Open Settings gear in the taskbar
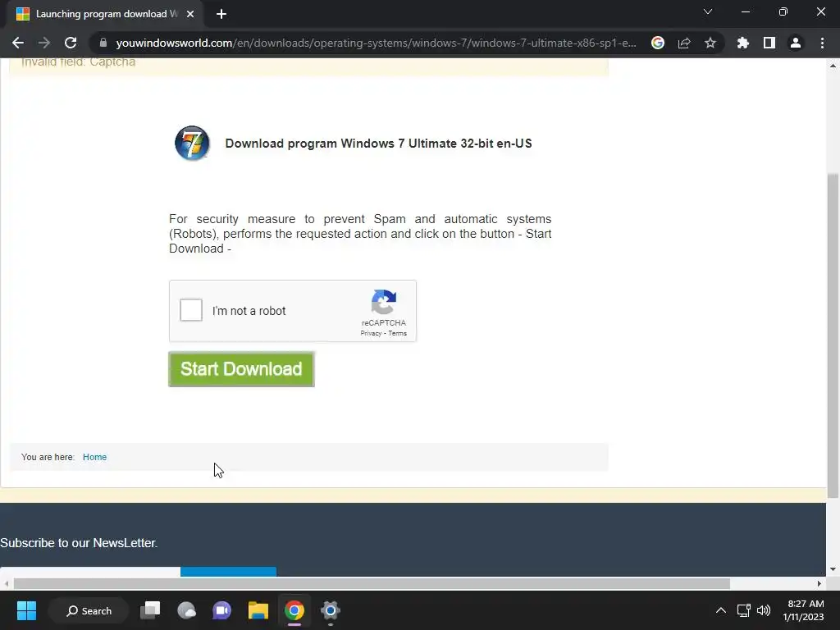The height and width of the screenshot is (630, 840). 330,610
